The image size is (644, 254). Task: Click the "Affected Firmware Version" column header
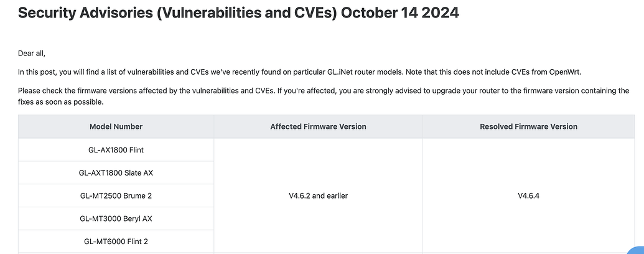[x=318, y=126]
